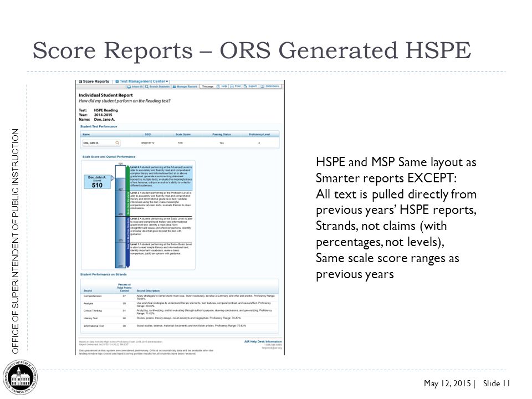Click the Name column header

[86, 134]
